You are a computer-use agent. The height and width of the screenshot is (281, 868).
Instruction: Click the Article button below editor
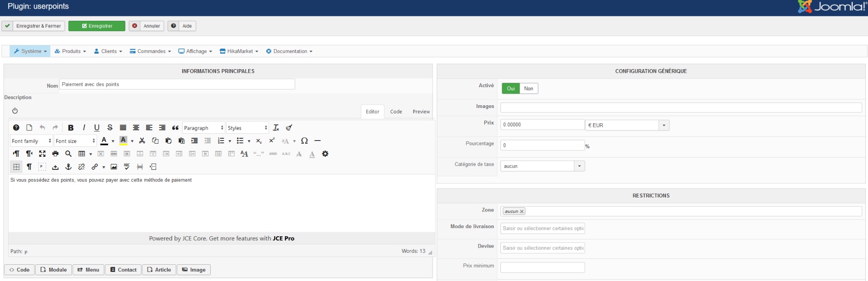coord(159,270)
